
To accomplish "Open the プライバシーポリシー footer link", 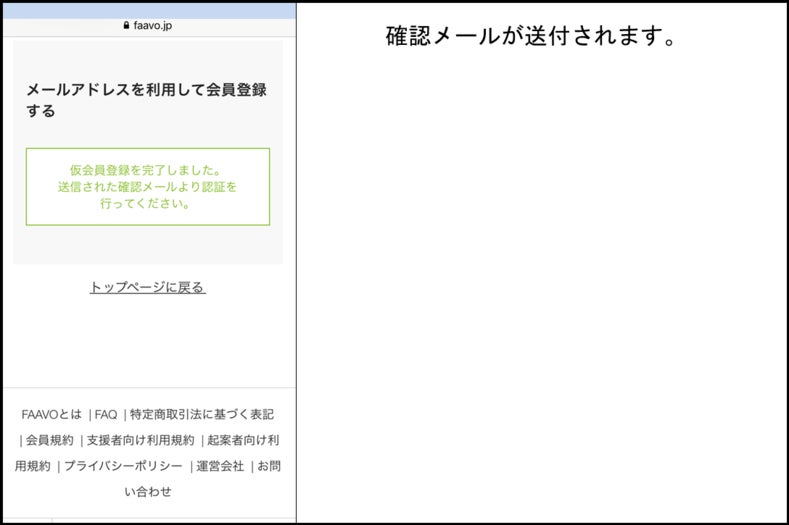I will click(x=123, y=466).
